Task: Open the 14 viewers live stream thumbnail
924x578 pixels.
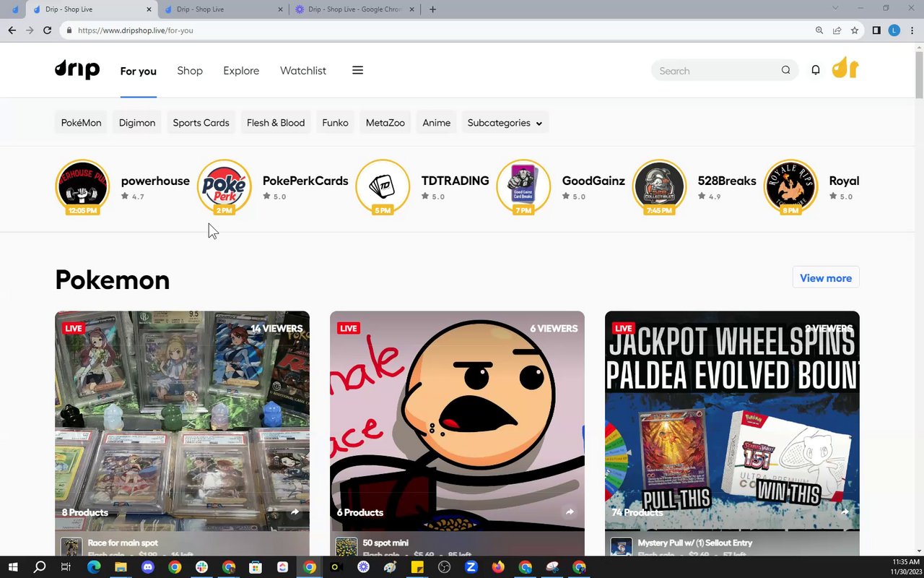Action: (182, 421)
